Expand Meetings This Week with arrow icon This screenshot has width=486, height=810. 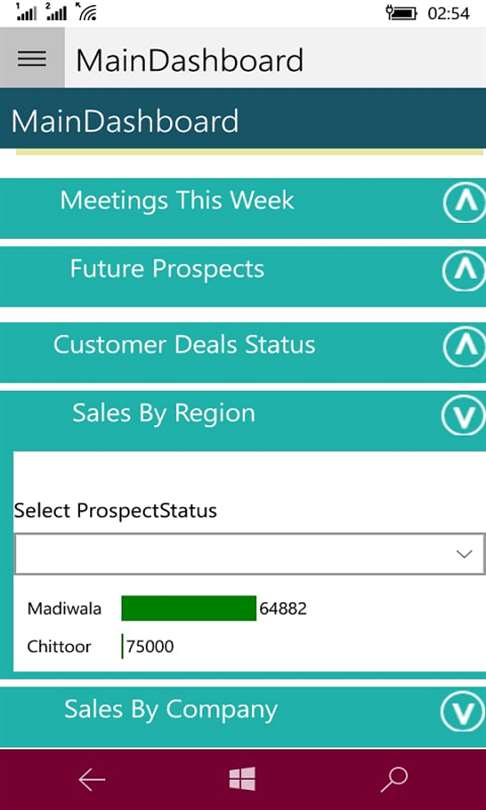(464, 202)
